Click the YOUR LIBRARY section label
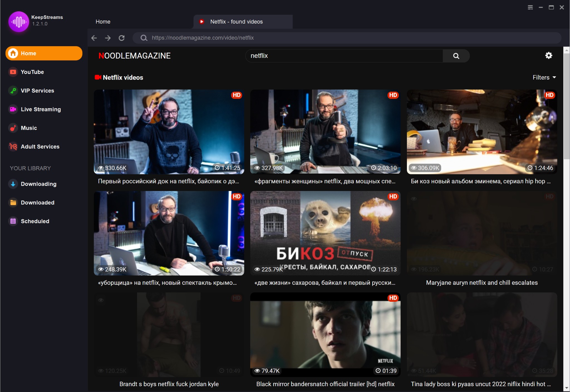The image size is (570, 392). click(30, 168)
